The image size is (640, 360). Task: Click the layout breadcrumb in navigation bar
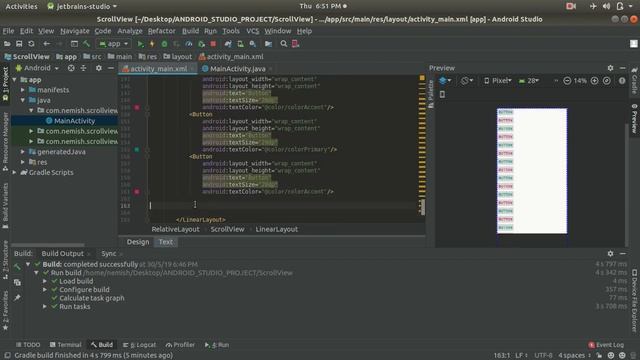pyautogui.click(x=178, y=57)
